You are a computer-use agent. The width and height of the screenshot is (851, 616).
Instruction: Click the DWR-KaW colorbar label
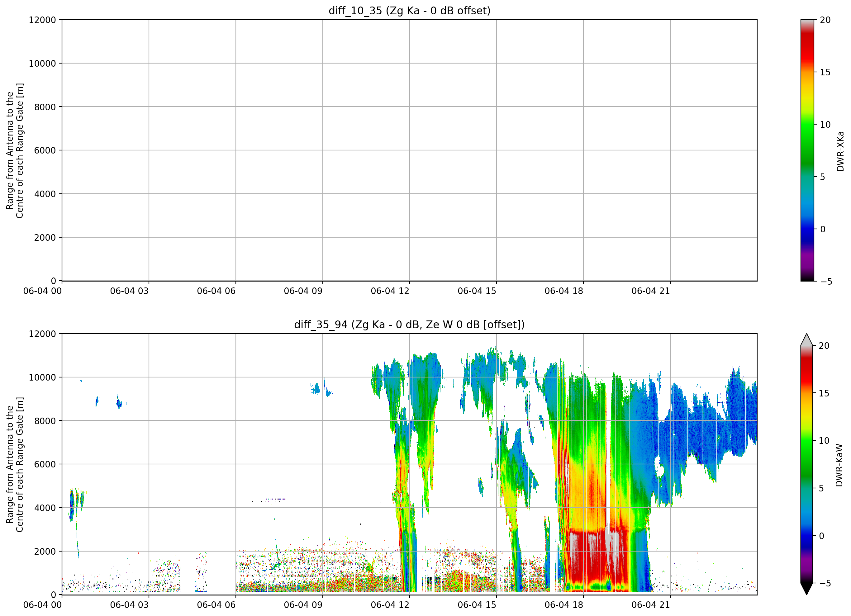point(839,465)
